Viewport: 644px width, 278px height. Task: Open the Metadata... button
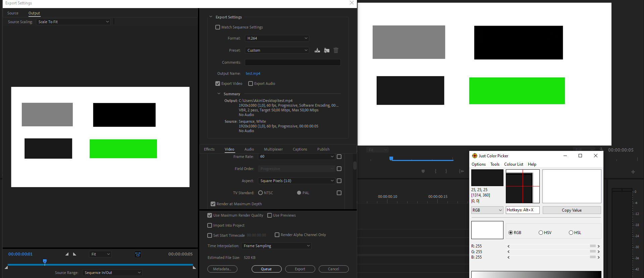tap(222, 269)
